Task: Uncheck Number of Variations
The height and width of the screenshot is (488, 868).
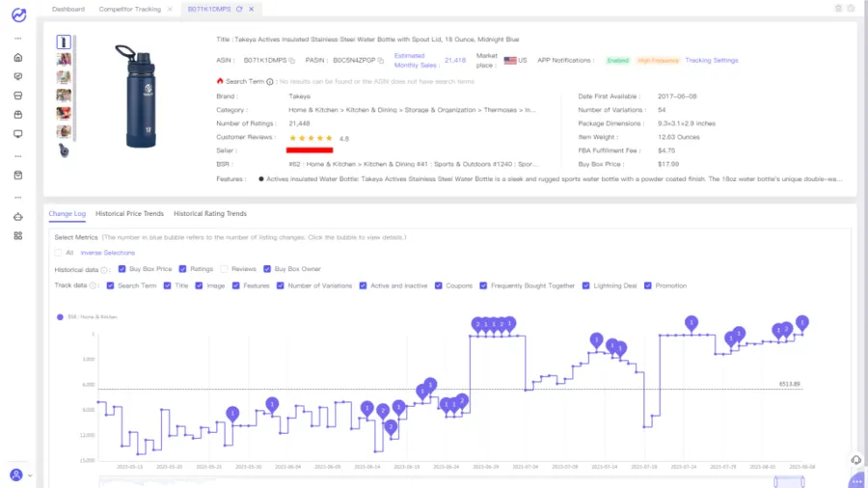Action: point(280,285)
